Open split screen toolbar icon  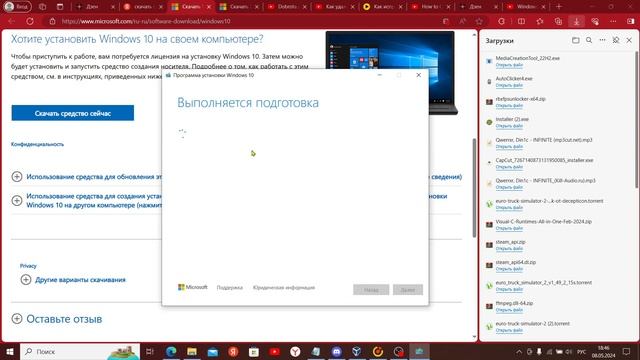[521, 21]
